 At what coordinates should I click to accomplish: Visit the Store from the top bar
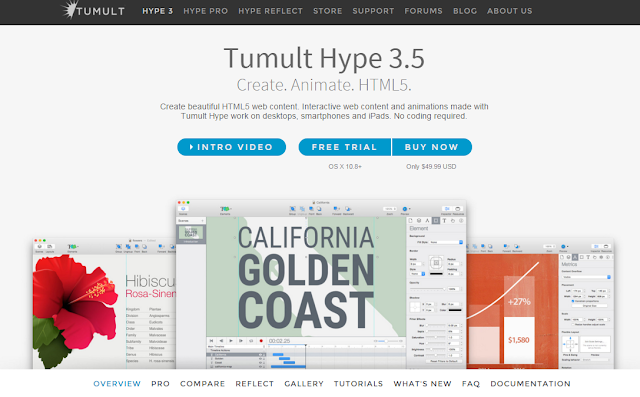327,11
